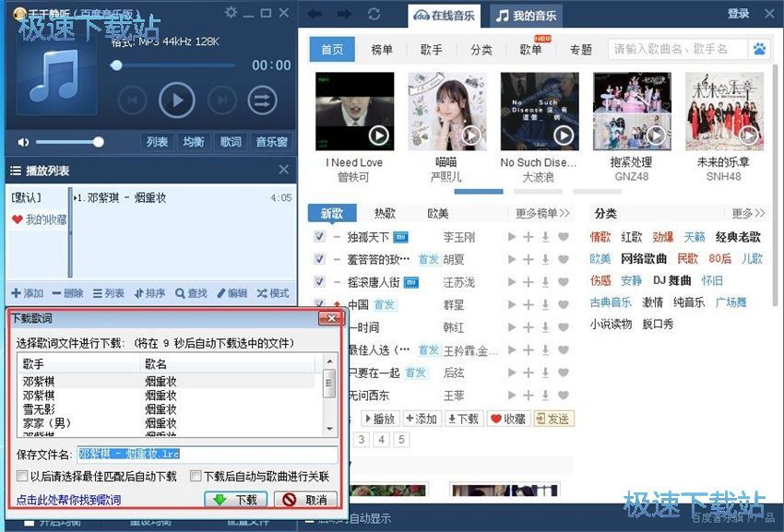Toggle the checkbox for 摇滚唐人街
Screen dimensions: 784x532
coord(319,281)
